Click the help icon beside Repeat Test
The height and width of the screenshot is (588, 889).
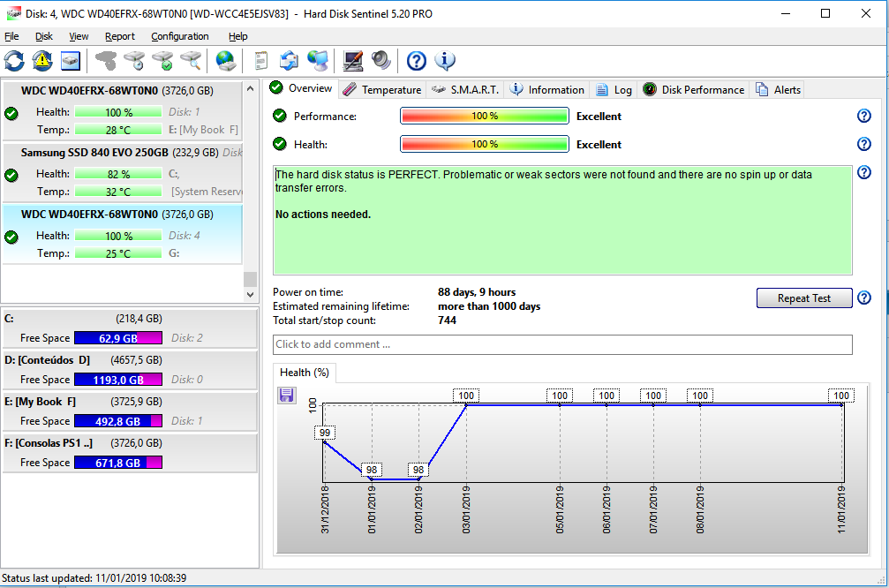(864, 298)
